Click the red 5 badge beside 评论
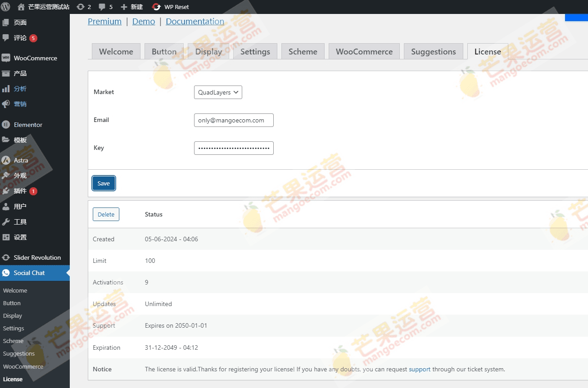The image size is (588, 388). 33,38
